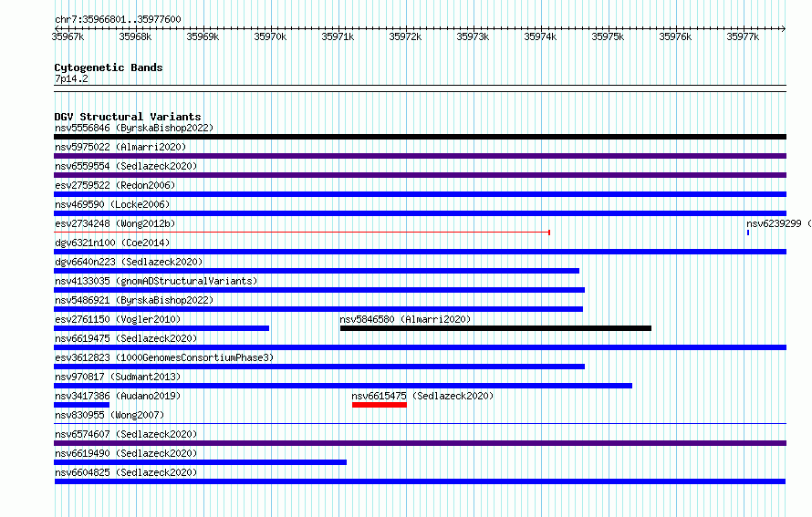This screenshot has height=517, width=812.
Task: Click the 35974k ruler tick label
Action: (540, 36)
